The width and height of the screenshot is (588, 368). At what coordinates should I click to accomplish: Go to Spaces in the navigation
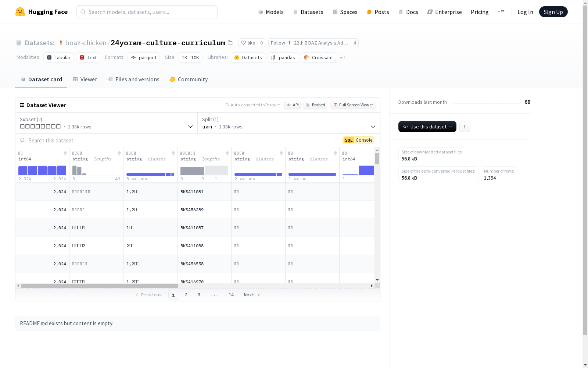coord(345,12)
